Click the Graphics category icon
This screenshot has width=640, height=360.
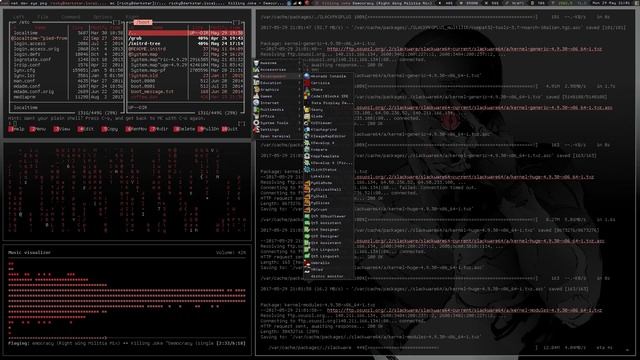point(256,89)
